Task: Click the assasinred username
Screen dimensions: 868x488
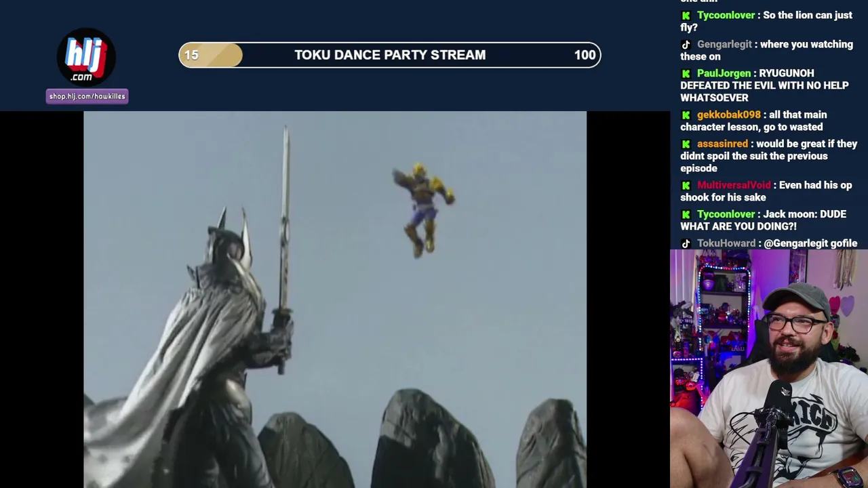Action: pyautogui.click(x=722, y=144)
